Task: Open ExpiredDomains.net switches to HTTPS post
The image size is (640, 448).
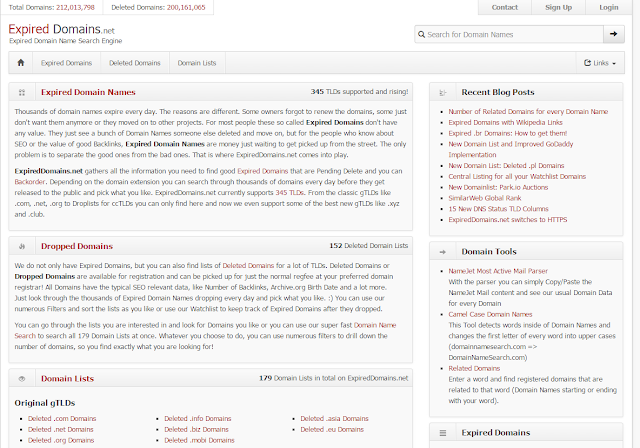Action: tap(508, 220)
